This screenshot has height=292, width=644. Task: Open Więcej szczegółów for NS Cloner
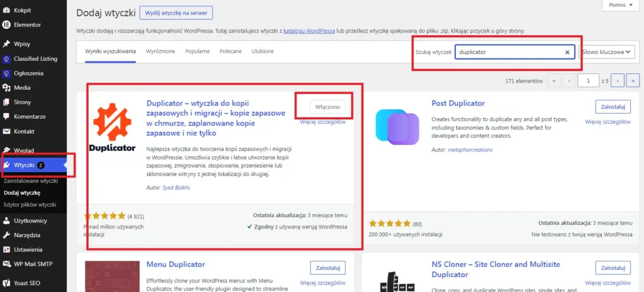[608, 283]
